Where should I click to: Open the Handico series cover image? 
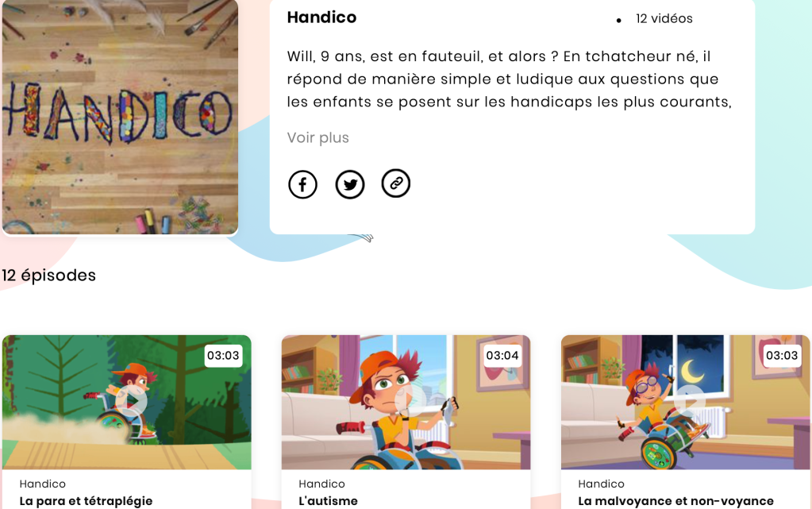pos(120,117)
